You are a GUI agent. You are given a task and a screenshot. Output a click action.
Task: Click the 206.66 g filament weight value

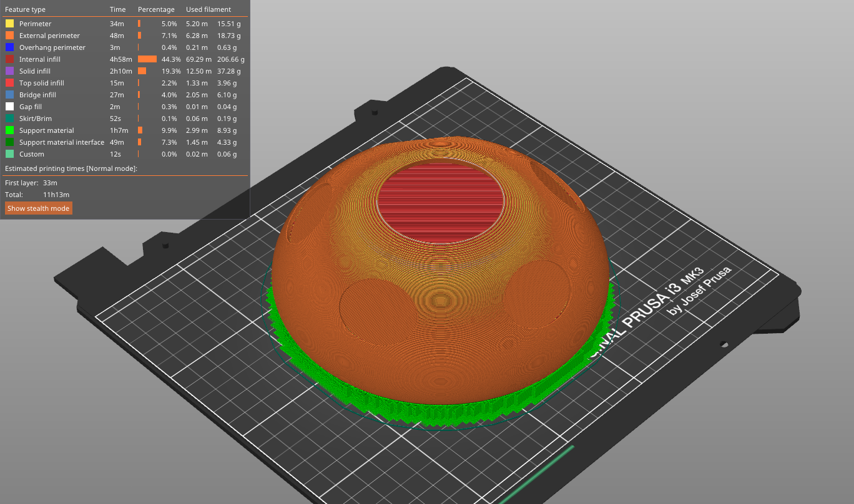click(x=231, y=59)
